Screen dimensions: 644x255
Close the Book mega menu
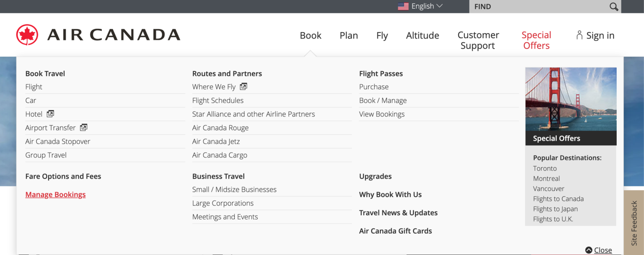pyautogui.click(x=599, y=250)
